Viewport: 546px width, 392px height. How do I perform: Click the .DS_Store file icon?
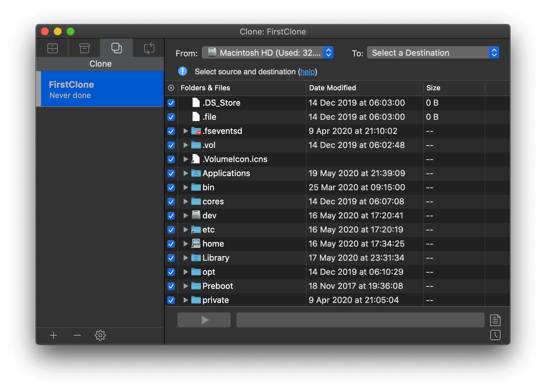[196, 102]
